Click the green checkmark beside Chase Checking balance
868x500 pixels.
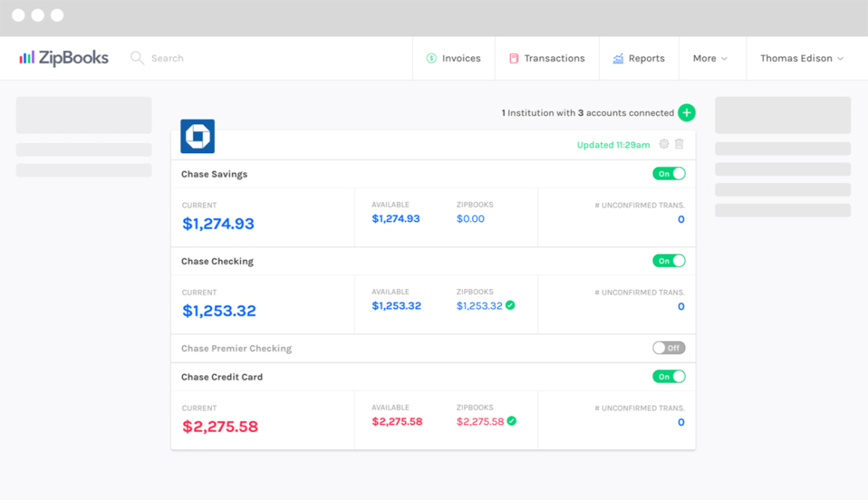point(510,305)
